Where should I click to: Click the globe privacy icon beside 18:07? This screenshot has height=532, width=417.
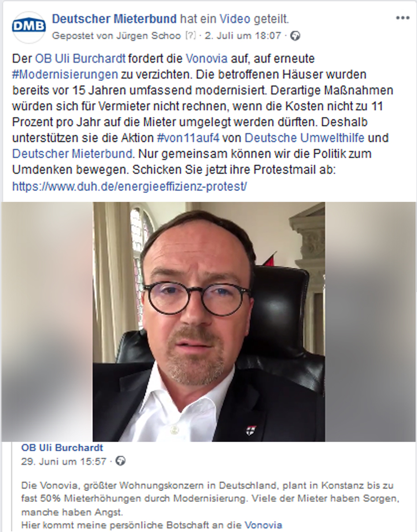click(296, 37)
